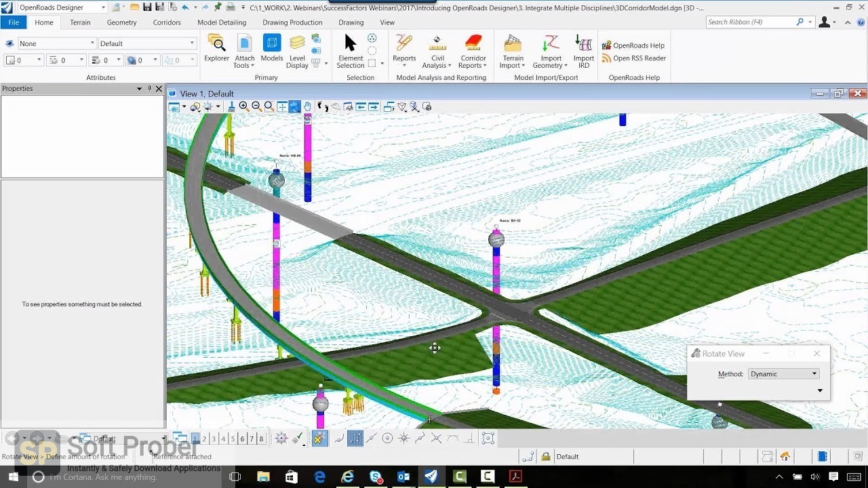Open Level Display
This screenshot has height=488, width=868.
297,52
